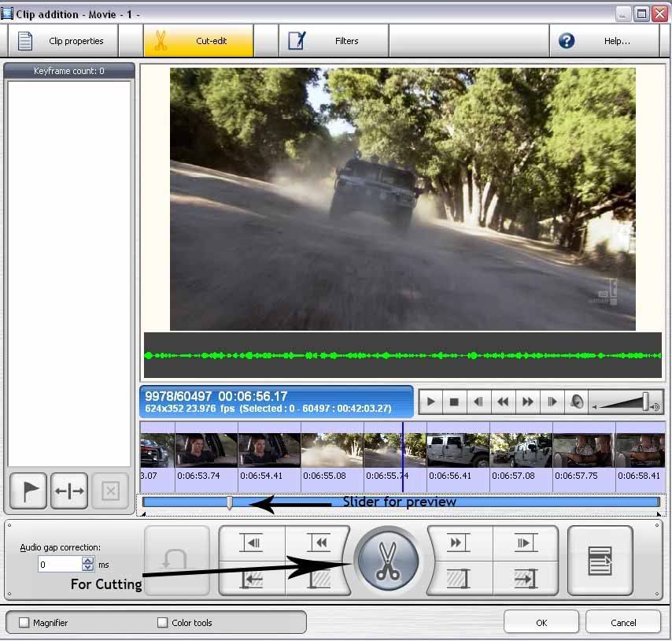Select the thumbnail at 0:06:57.08
The height and width of the screenshot is (641, 672).
pos(521,450)
